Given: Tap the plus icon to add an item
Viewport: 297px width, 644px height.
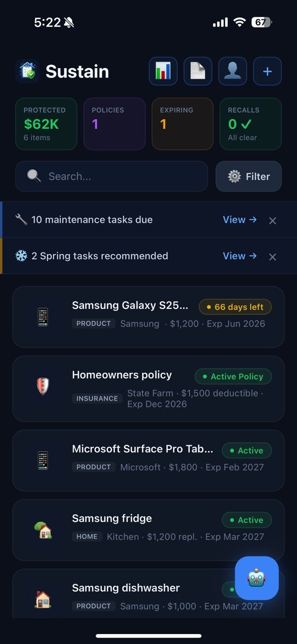Looking at the screenshot, I should 267,71.
